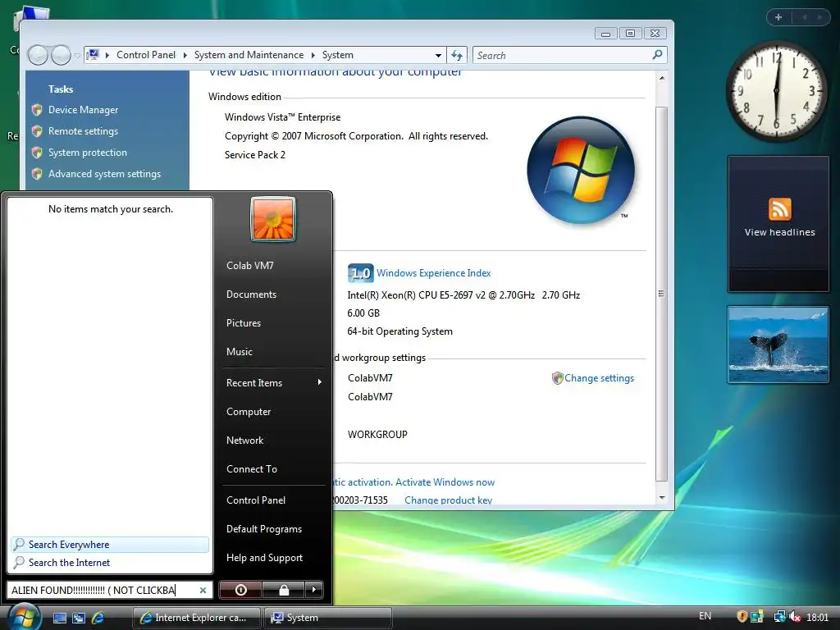Click the System protection shield icon
840x630 pixels.
37,153
